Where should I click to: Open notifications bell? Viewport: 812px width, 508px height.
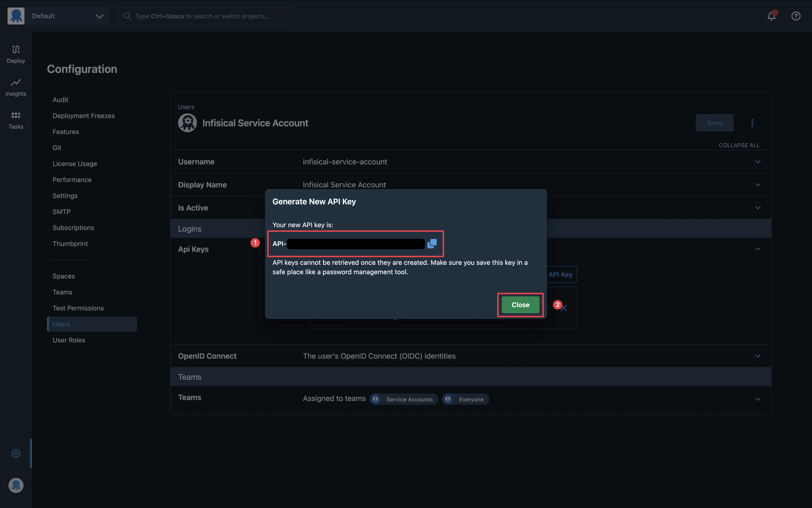click(771, 16)
